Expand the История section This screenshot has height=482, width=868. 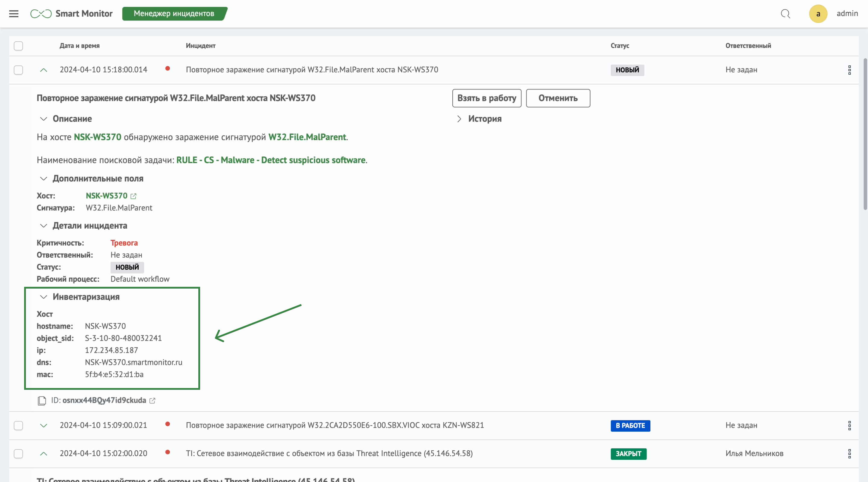(x=459, y=119)
